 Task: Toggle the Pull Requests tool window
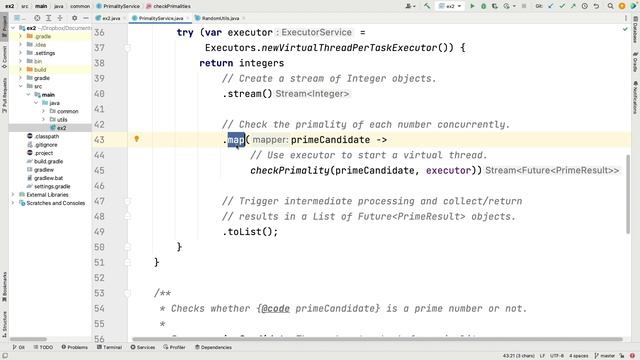[4, 96]
